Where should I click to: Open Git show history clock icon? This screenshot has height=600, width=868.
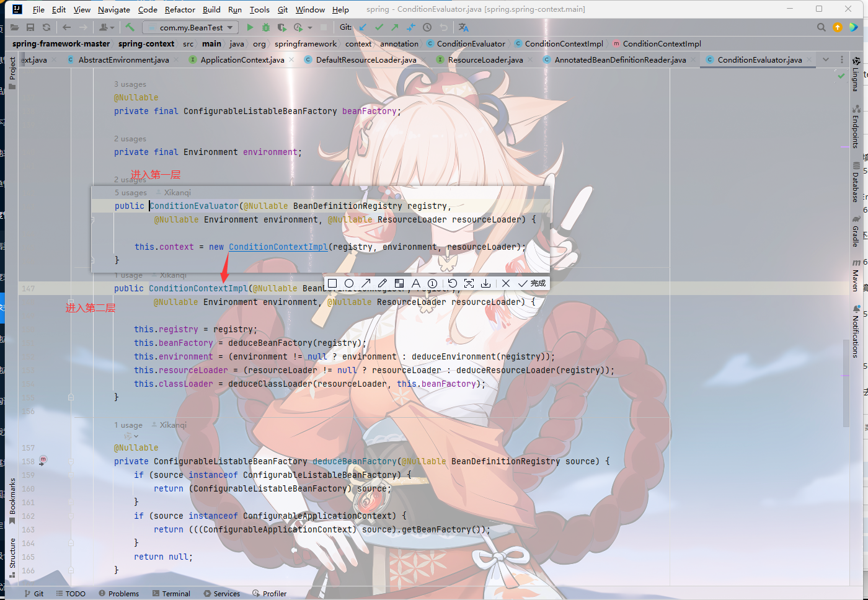(x=427, y=27)
